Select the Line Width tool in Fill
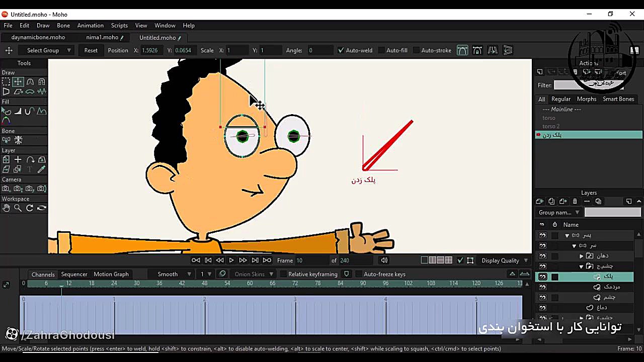Viewport: 644px width, 362px height. (x=18, y=111)
